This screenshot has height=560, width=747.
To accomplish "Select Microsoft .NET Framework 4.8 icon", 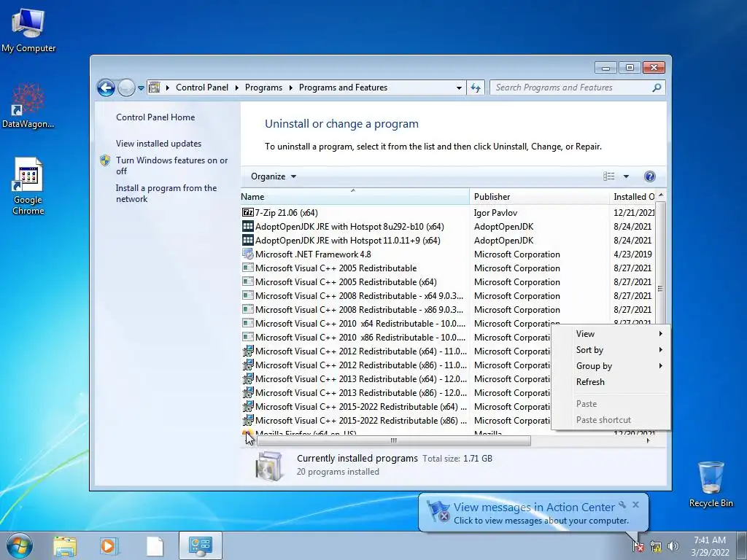I will tap(248, 254).
